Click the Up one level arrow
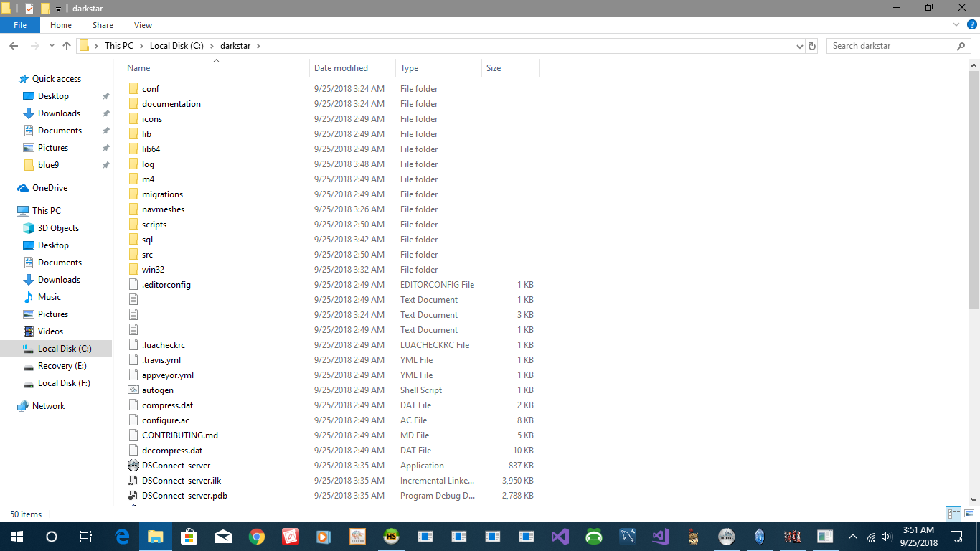 tap(67, 46)
